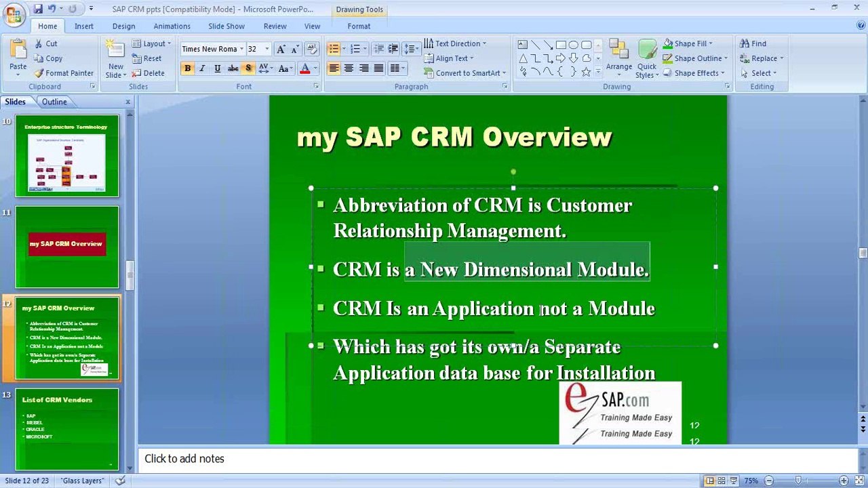This screenshot has height=488, width=868.
Task: Select slide 10 Enterprise structure thumbnail
Action: [x=67, y=156]
